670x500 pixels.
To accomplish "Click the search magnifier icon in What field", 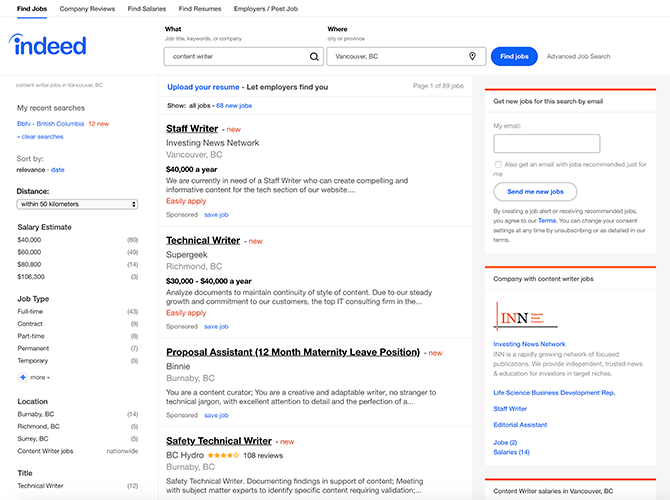I will click(314, 56).
